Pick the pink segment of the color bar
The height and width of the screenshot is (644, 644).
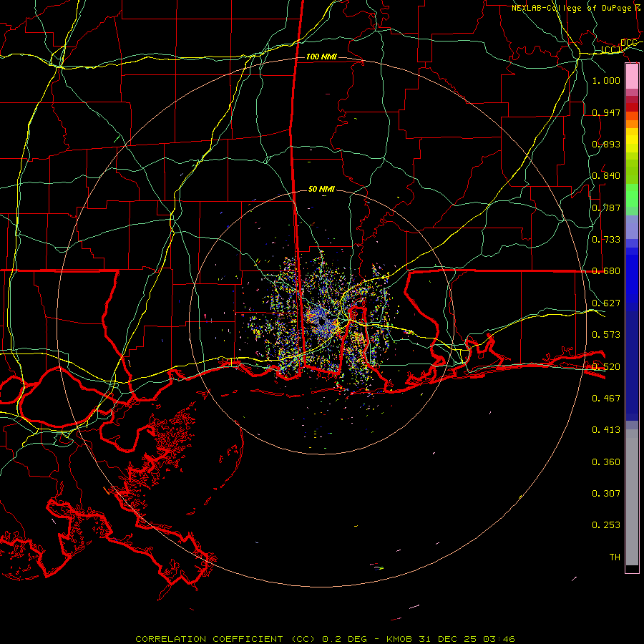point(632,77)
